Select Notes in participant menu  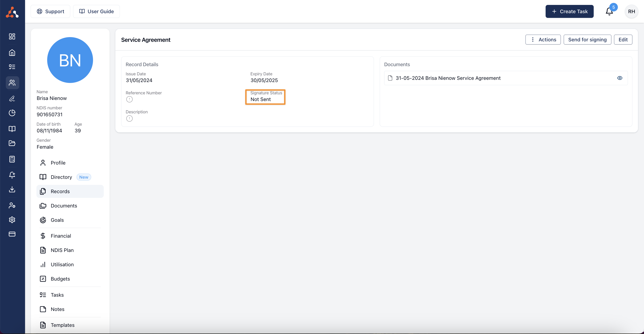(x=70, y=309)
